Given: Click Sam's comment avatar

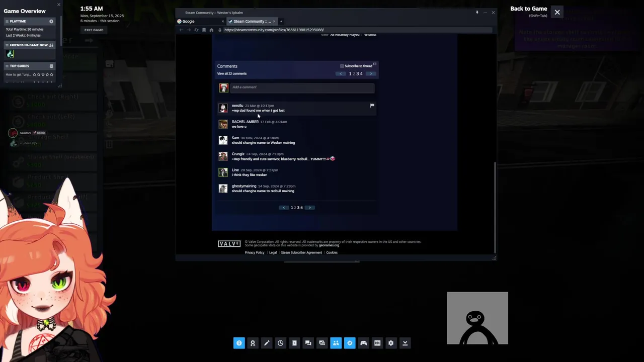Looking at the screenshot, I should point(223,140).
